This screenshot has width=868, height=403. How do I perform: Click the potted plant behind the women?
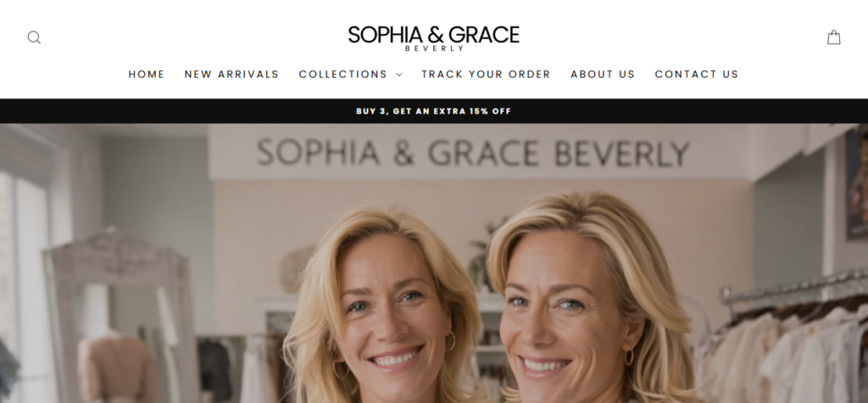point(482,256)
